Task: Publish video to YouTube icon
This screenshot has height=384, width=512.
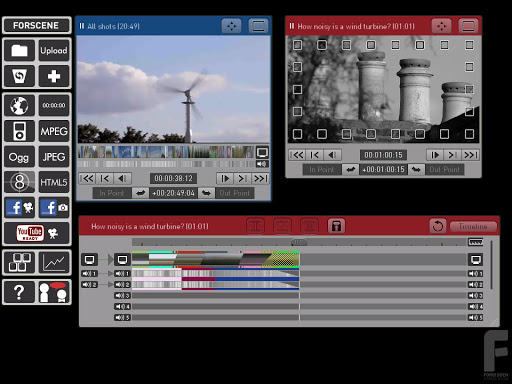Action: (37, 233)
